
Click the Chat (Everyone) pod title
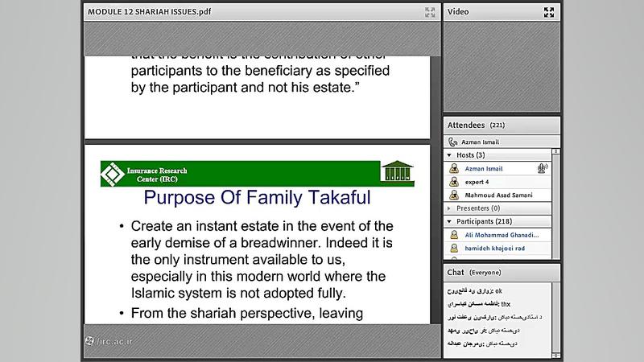click(474, 273)
